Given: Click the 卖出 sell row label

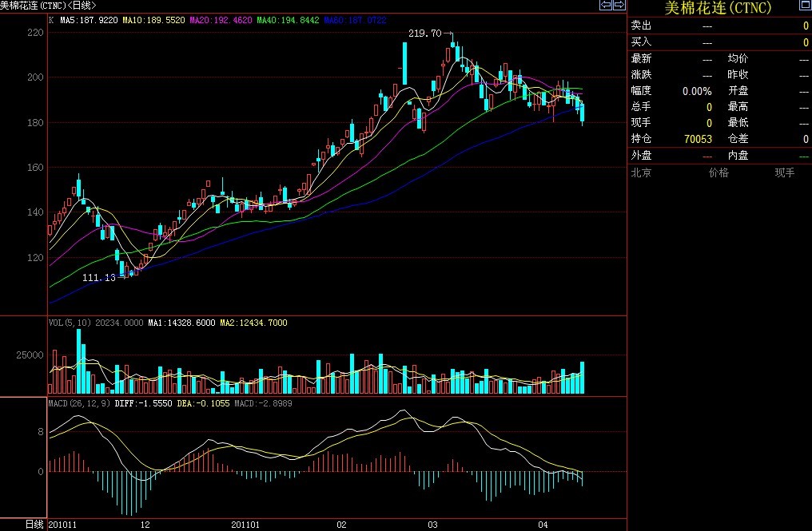Looking at the screenshot, I should click(x=641, y=26).
